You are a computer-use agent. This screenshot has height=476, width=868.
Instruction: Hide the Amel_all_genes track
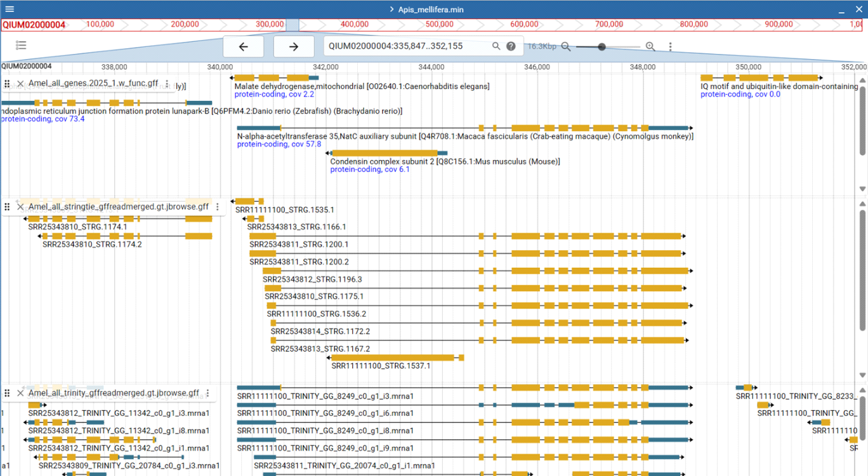coord(20,83)
